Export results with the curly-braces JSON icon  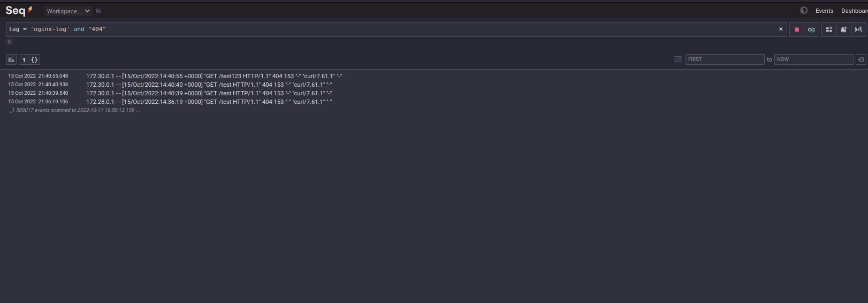[34, 59]
